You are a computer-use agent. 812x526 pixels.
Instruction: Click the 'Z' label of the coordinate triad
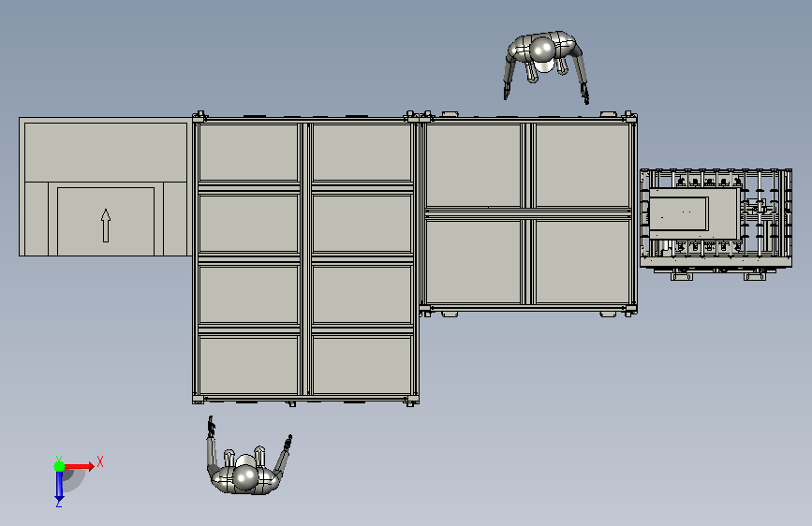tap(58, 504)
